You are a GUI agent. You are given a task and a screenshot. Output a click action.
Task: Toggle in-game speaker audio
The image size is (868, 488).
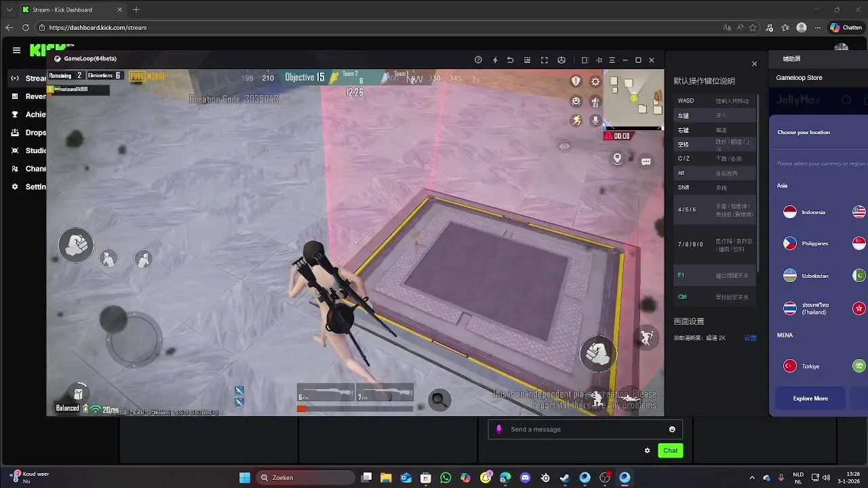[x=595, y=102]
